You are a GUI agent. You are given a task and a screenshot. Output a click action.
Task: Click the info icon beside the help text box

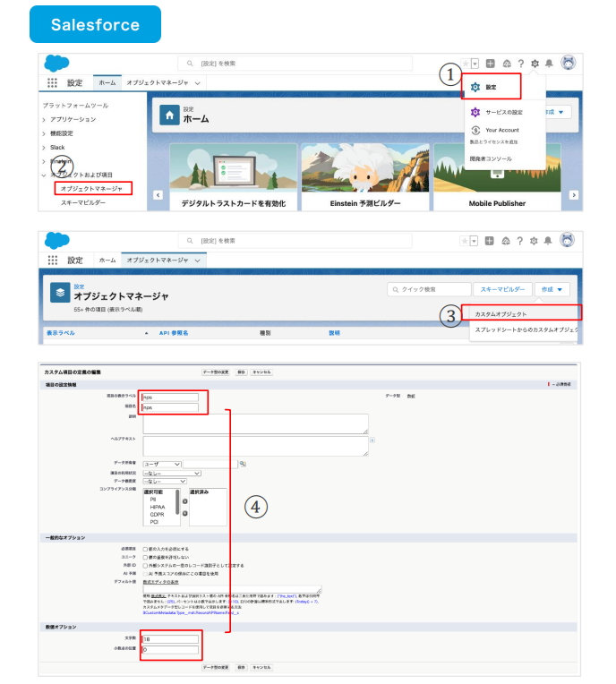(372, 440)
